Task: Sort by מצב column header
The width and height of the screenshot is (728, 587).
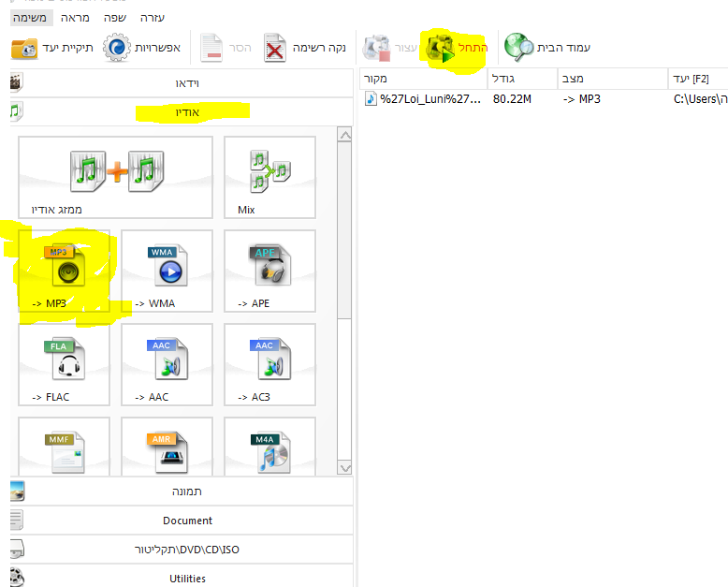Action: click(612, 79)
